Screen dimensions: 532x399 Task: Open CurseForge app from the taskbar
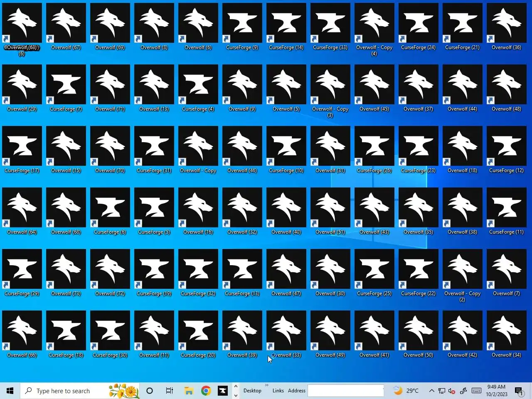click(223, 391)
